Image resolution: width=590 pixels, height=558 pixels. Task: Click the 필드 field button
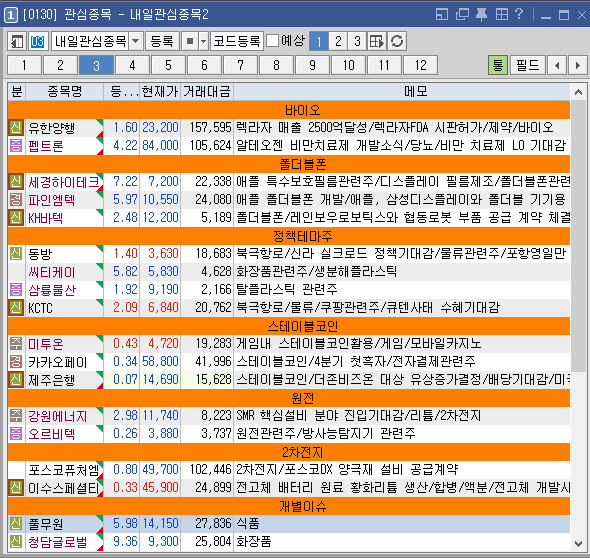coord(528,65)
